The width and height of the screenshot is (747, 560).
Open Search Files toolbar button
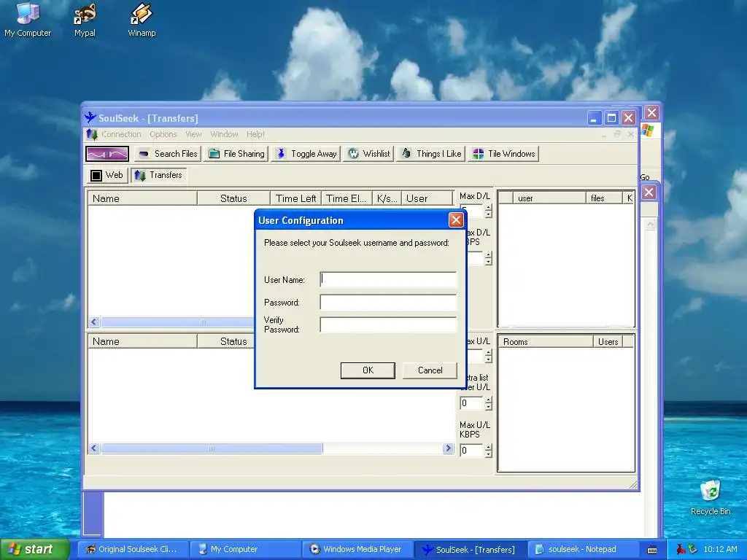(x=168, y=154)
